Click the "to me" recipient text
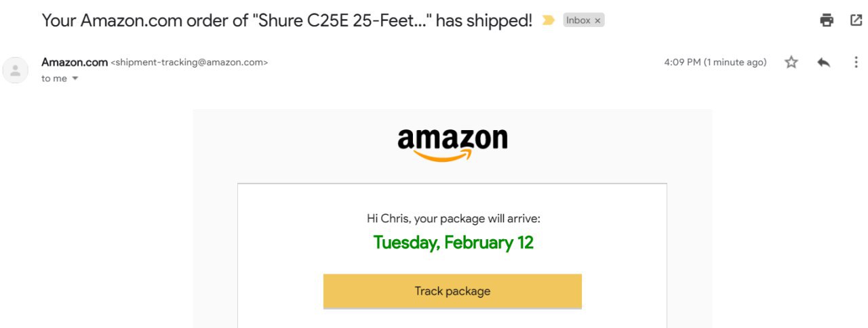The height and width of the screenshot is (328, 868). (x=54, y=79)
